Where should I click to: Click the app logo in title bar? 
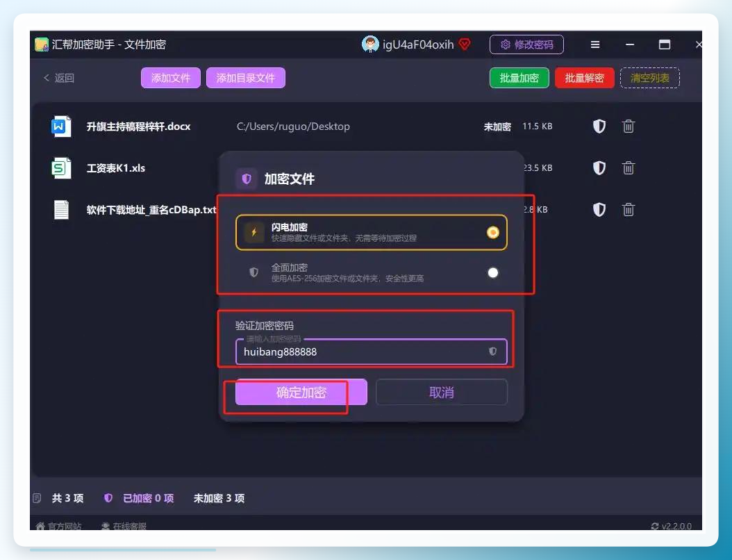click(42, 44)
